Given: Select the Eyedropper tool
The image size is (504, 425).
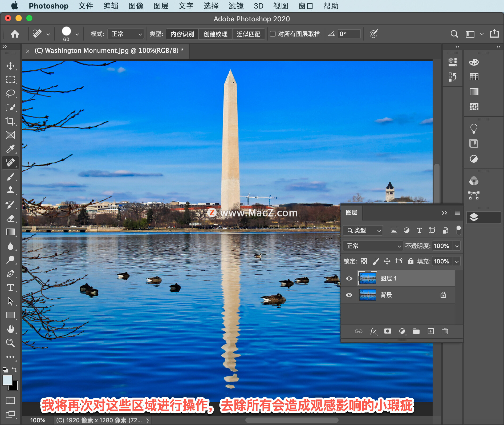Looking at the screenshot, I should coord(10,149).
